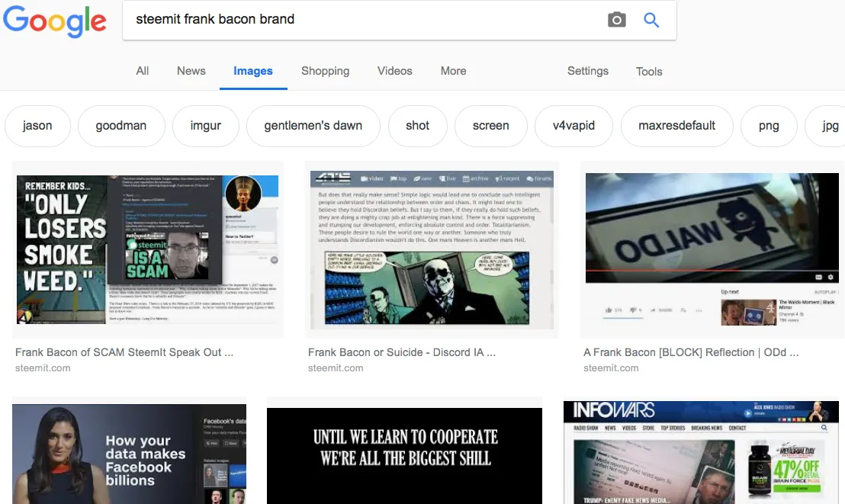Open Frank Bacon or Suicide link

tap(401, 352)
